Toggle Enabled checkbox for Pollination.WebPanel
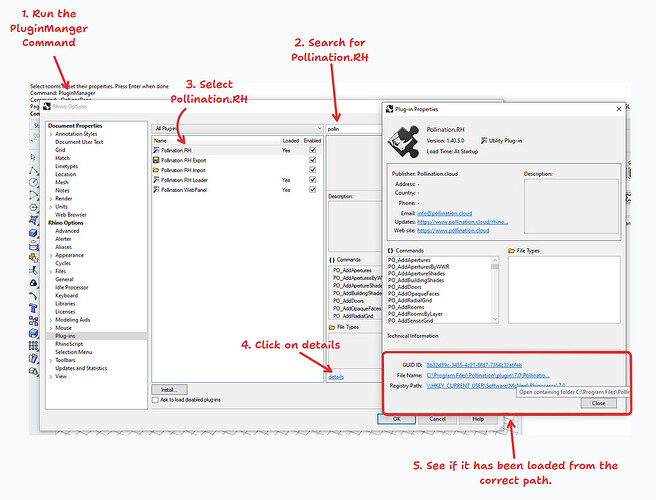Image resolution: width=656 pixels, height=500 pixels. [313, 190]
